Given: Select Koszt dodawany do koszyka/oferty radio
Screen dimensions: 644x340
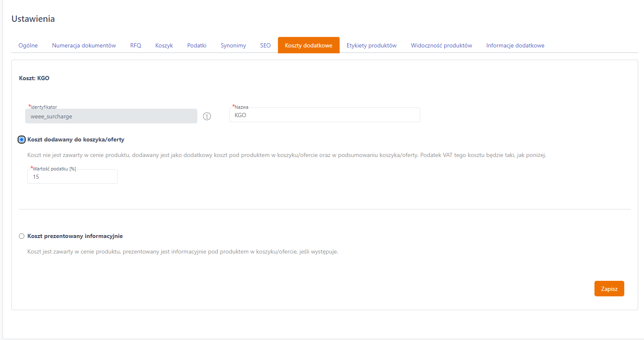Looking at the screenshot, I should coord(22,140).
